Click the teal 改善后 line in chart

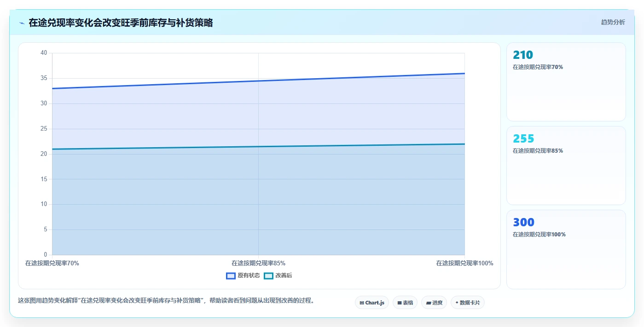click(258, 147)
